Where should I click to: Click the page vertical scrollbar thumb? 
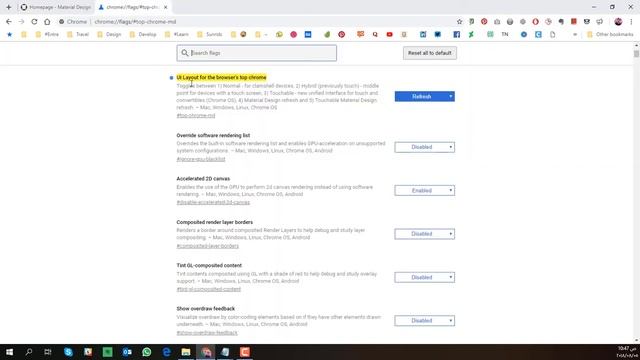point(636,54)
